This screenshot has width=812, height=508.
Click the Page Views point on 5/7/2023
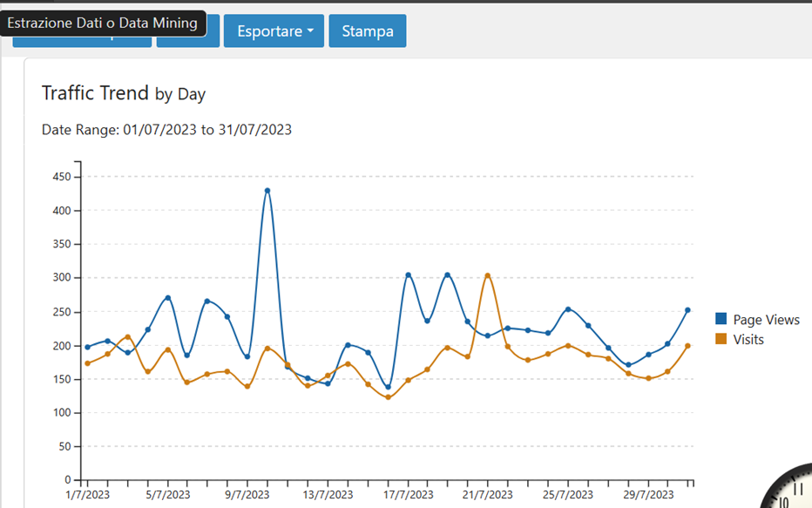pos(168,298)
